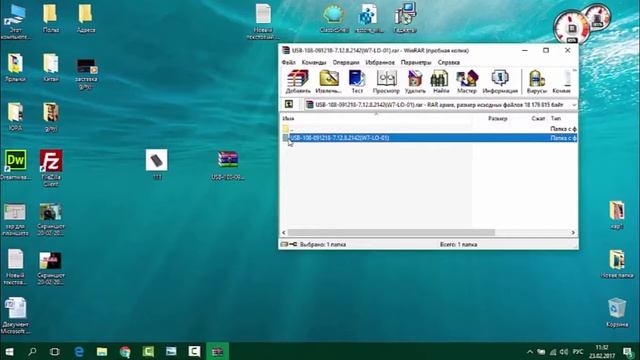
Task: Open the Найти (Find) tool
Action: point(440,82)
